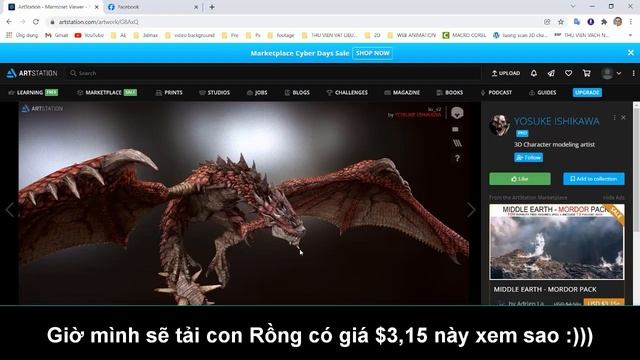Click the fullscreen rectangle icon in the viewer
The width and height of the screenshot is (640, 360).
[x=456, y=129]
